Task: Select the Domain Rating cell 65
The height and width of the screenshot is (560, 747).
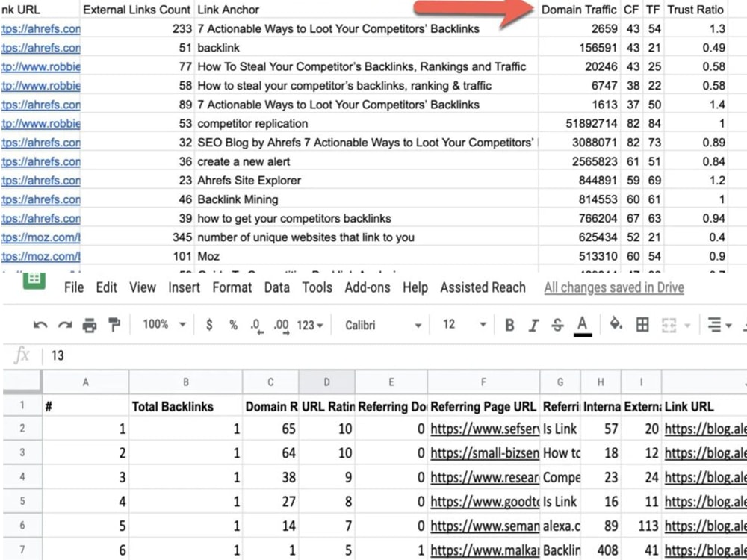Action: pos(270,429)
